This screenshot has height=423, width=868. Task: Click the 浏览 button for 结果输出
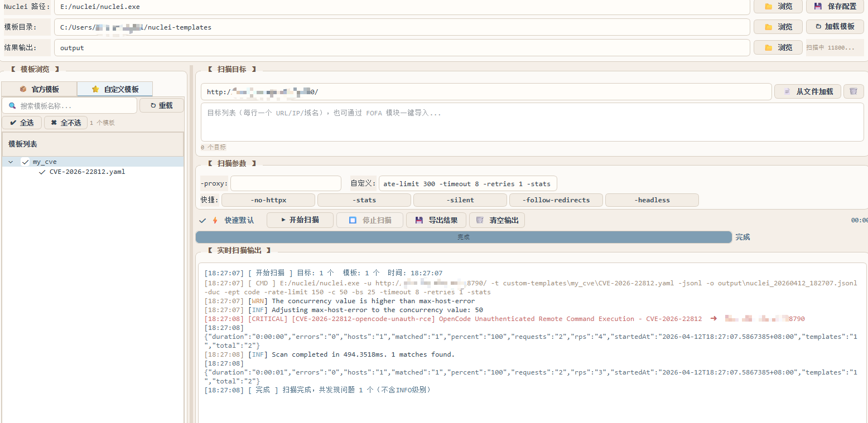778,48
